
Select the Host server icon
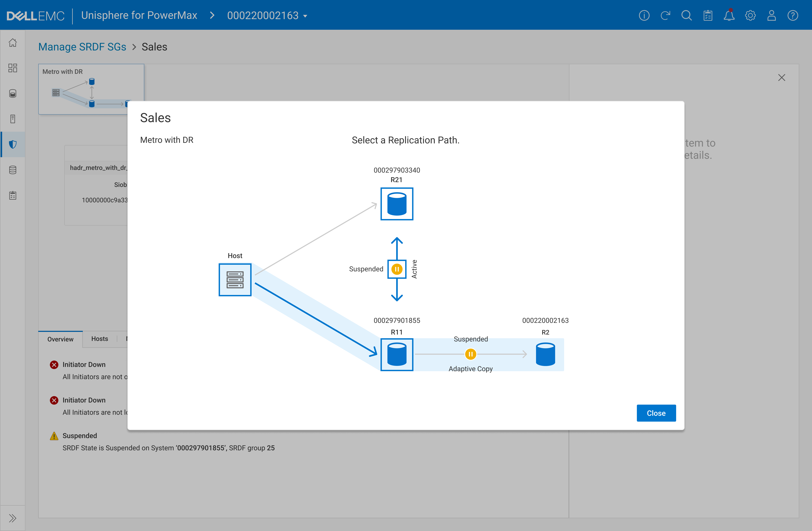(235, 279)
